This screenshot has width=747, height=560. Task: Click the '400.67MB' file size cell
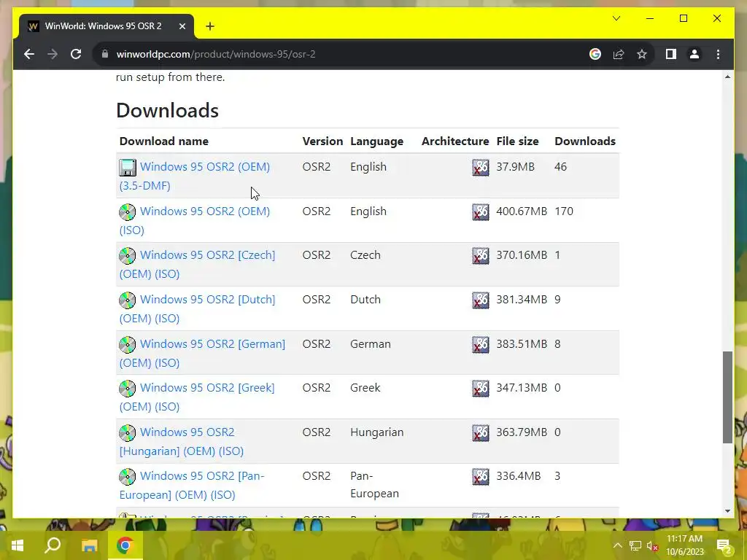[522, 211]
